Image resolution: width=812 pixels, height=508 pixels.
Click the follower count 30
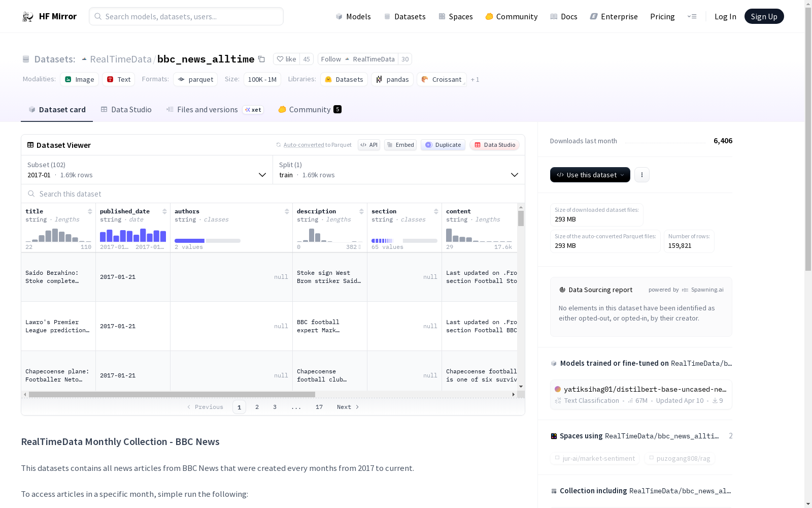pyautogui.click(x=405, y=59)
